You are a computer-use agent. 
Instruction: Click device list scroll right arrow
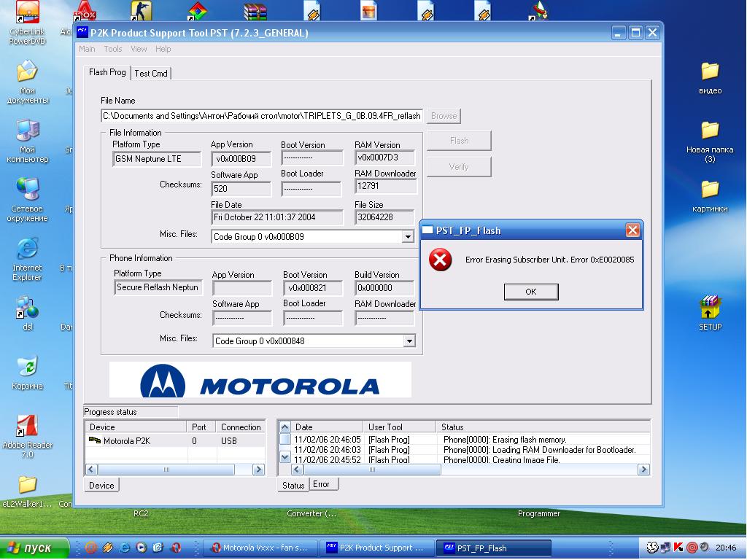pyautogui.click(x=258, y=470)
